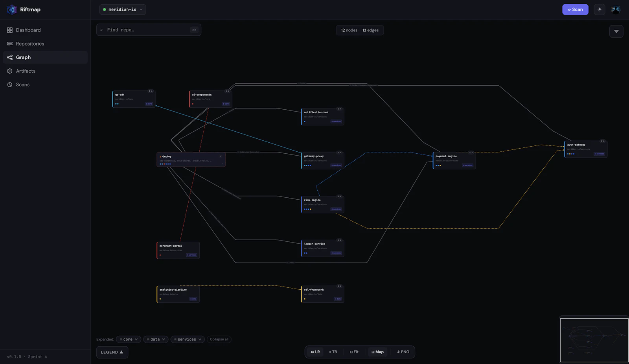Select the Graph sidebar item
629x364 pixels.
(x=45, y=57)
